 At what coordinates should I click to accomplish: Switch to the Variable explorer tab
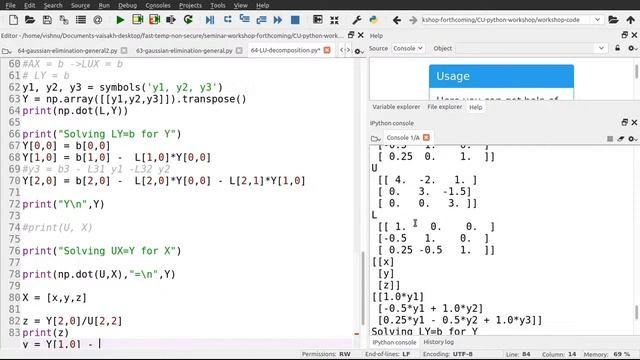(x=396, y=107)
